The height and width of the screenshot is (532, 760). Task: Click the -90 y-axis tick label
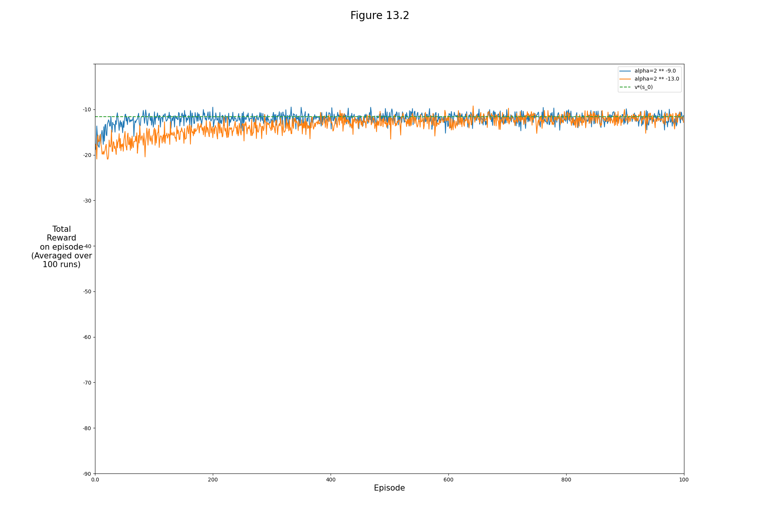(87, 473)
